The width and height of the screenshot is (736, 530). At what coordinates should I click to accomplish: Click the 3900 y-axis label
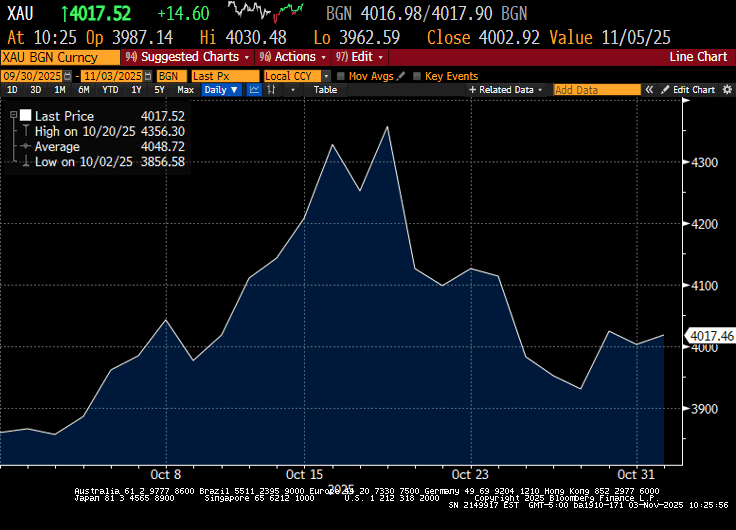705,409
